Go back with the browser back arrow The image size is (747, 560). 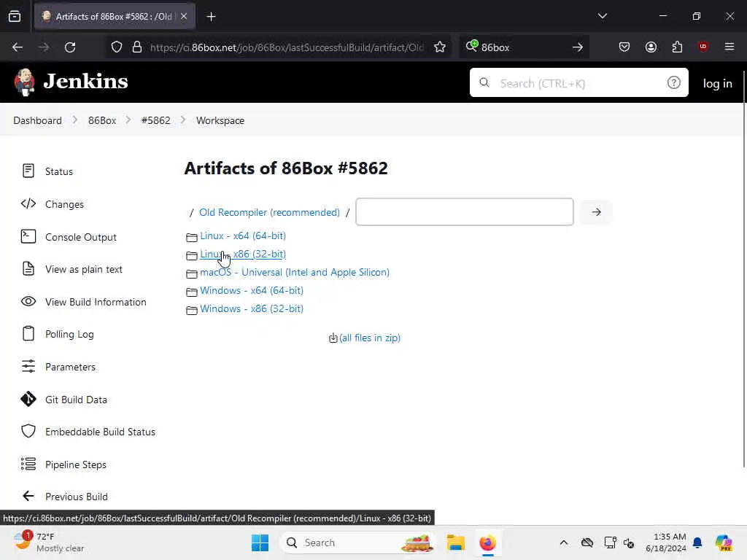18,47
